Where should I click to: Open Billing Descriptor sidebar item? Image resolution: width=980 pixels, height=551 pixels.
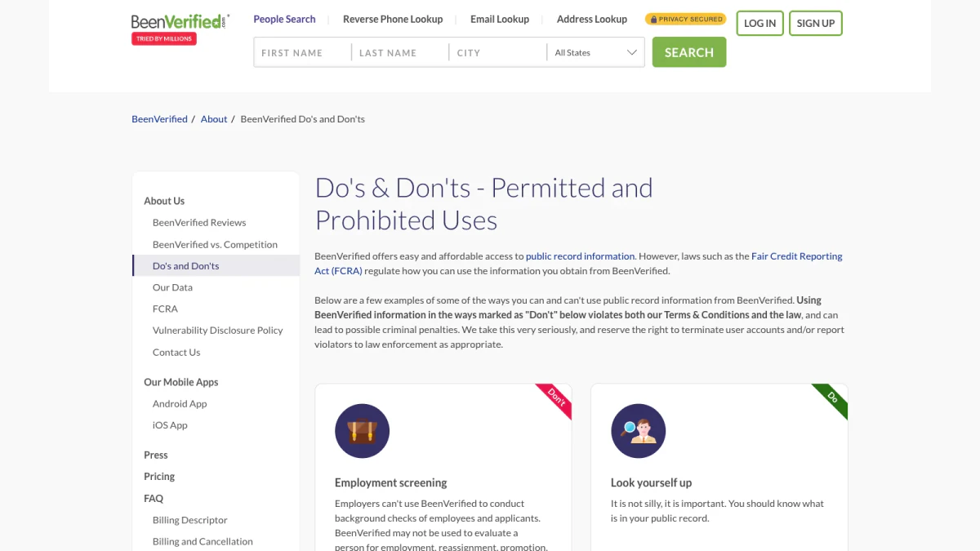tap(190, 520)
